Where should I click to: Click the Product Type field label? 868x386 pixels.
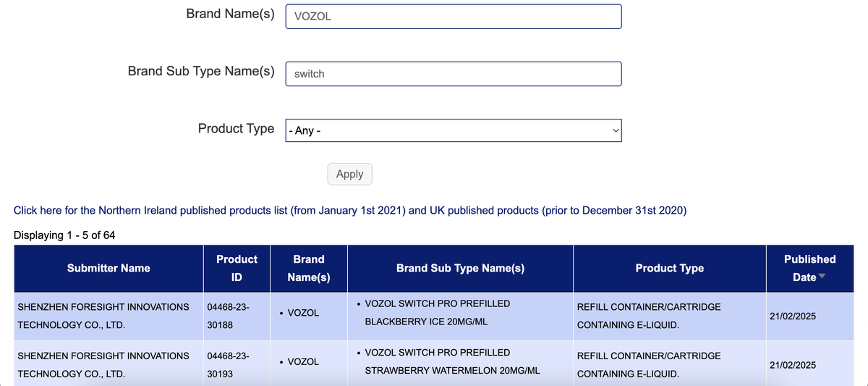point(236,128)
